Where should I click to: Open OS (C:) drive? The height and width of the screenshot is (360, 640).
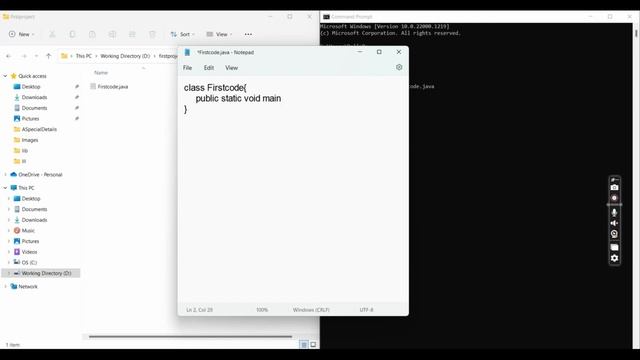click(29, 262)
